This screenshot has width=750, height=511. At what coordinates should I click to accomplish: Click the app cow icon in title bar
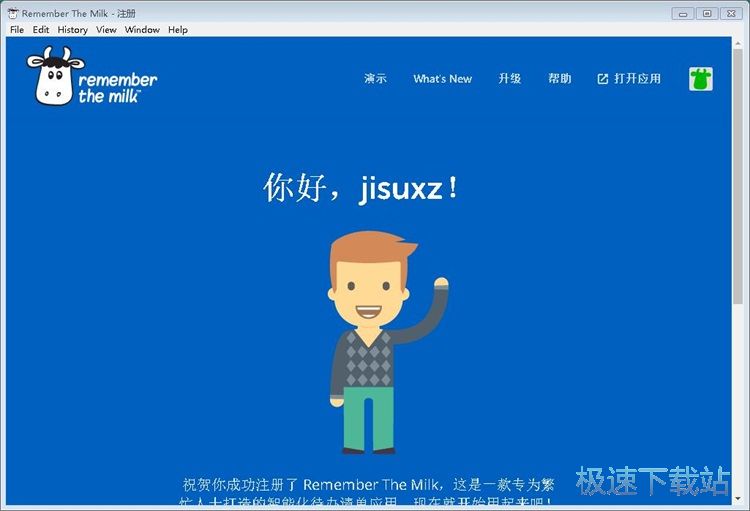coord(13,13)
